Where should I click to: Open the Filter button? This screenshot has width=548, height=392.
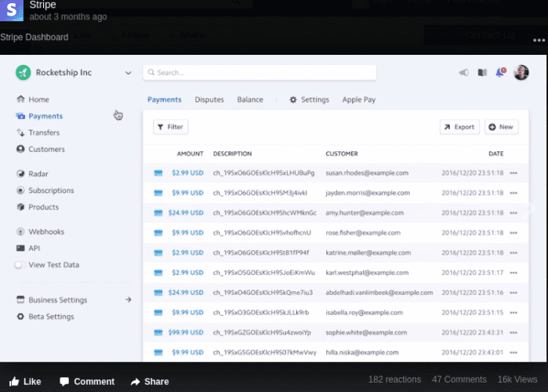[170, 126]
